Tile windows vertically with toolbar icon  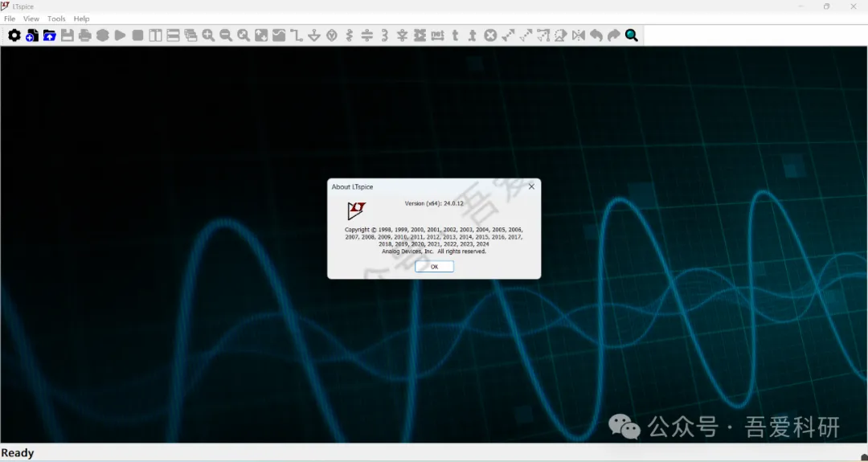(156, 35)
